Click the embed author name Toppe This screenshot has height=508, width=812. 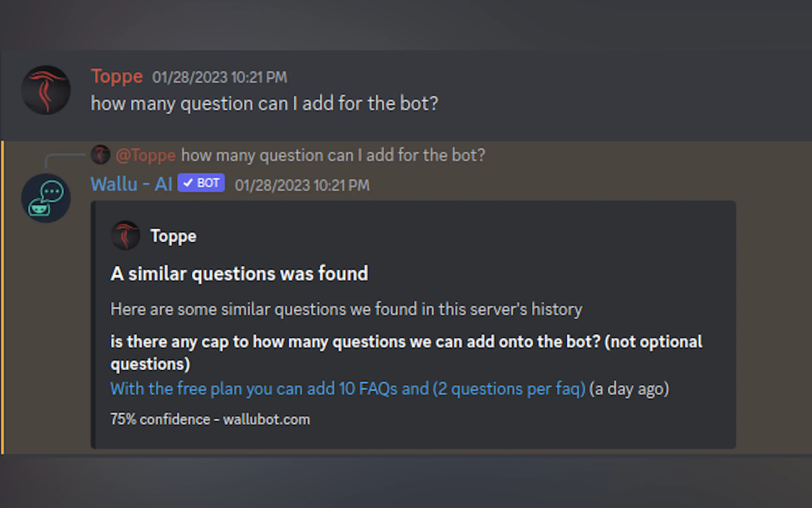[x=174, y=236]
